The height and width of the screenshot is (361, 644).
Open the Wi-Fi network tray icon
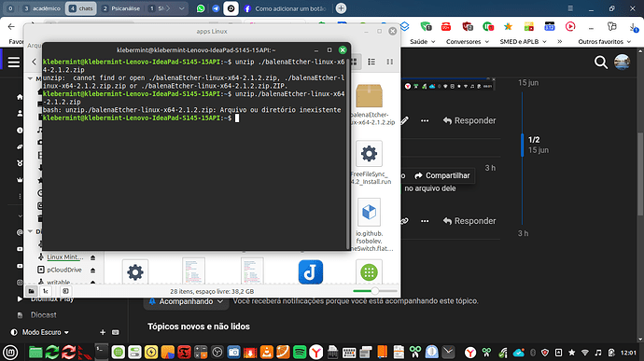585,353
